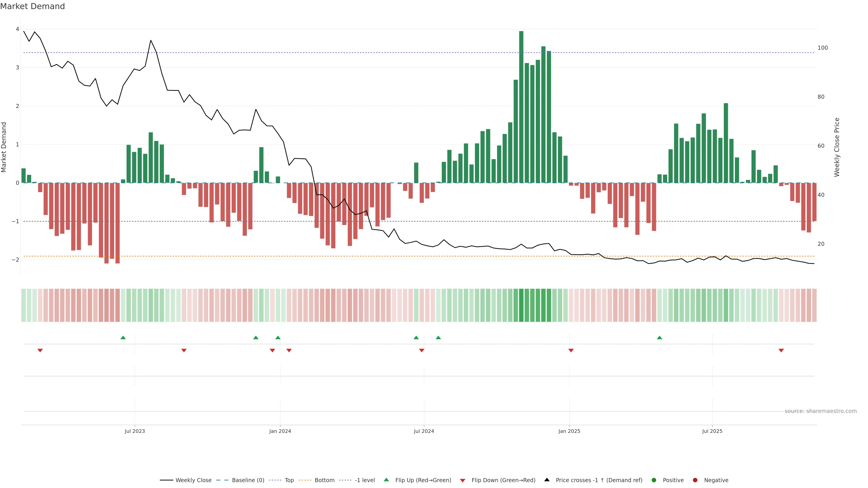
Task: Click the source: sharemaestro.com text
Action: 821,411
